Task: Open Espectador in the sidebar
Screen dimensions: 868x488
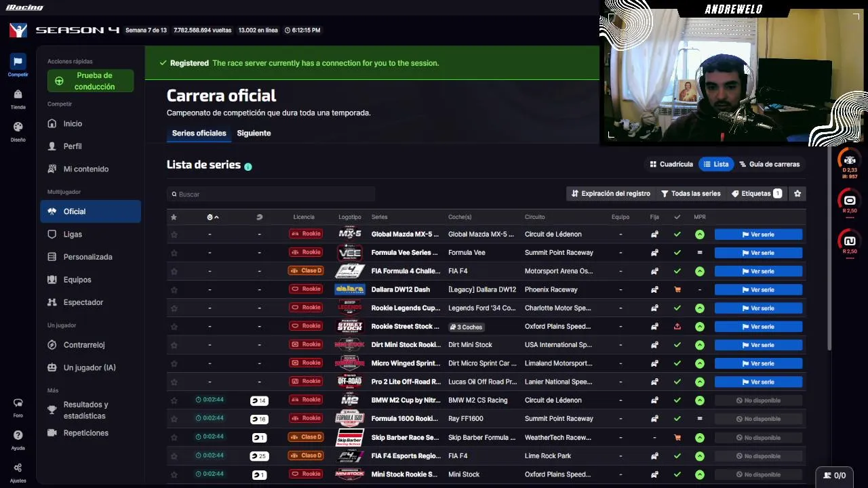Action: click(x=90, y=302)
